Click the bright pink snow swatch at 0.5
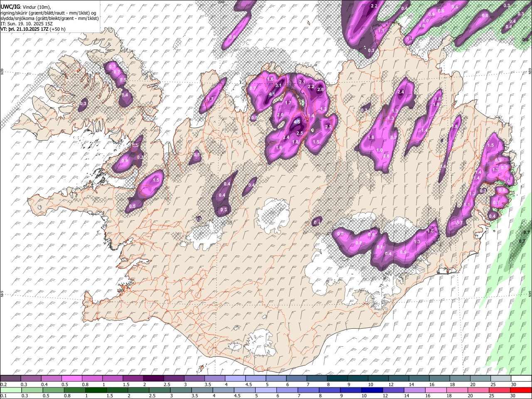The width and height of the screenshot is (532, 399). pyautogui.click(x=71, y=379)
